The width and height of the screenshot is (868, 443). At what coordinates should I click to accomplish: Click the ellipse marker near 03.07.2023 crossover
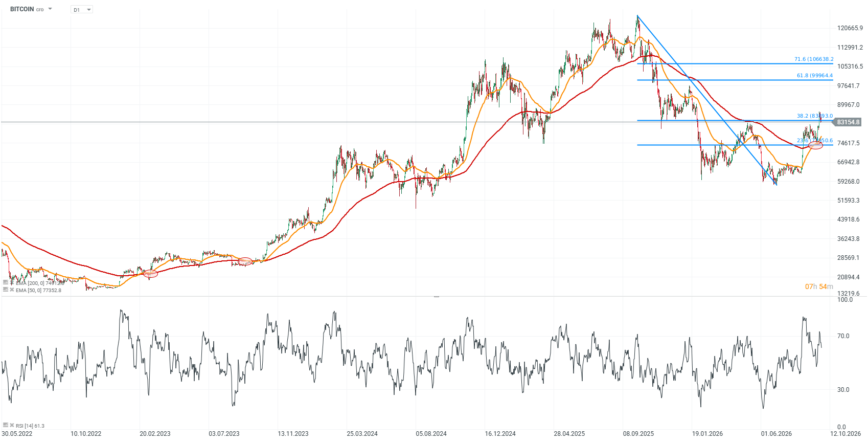(245, 261)
